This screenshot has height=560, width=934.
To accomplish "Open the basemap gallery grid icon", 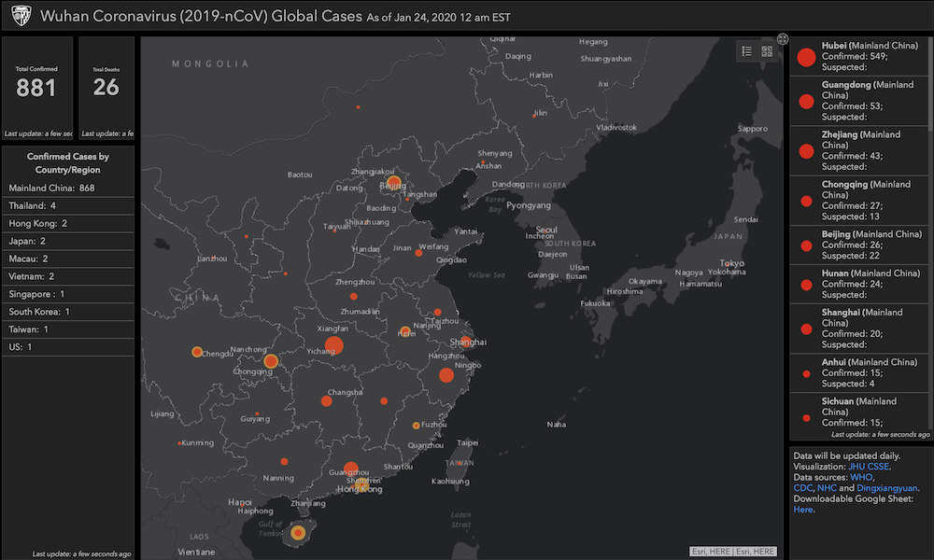I will (x=767, y=51).
